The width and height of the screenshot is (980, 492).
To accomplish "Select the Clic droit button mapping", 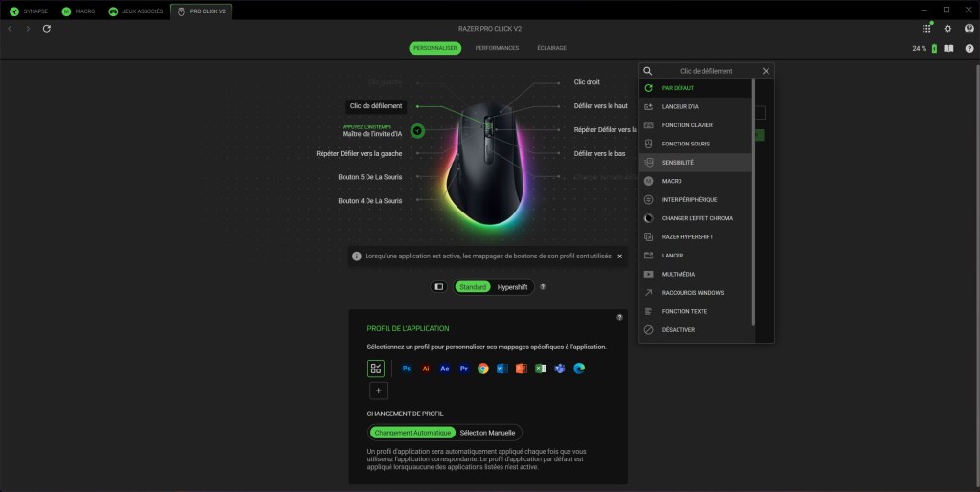I will [587, 82].
